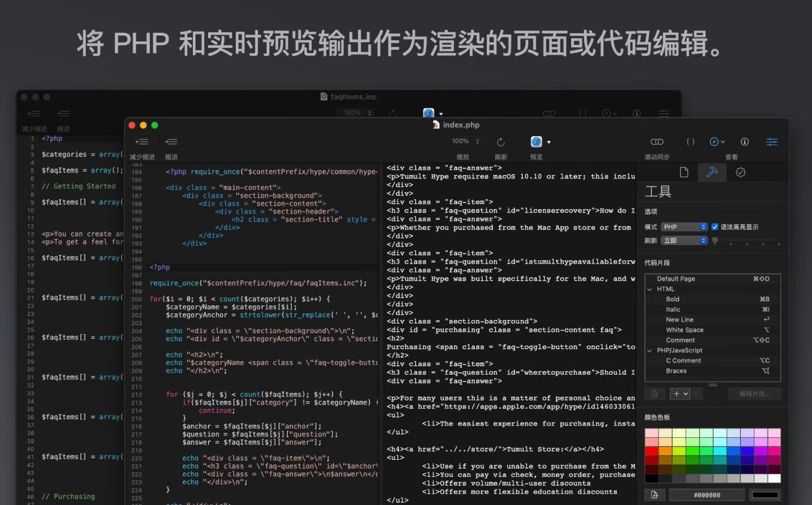Open the refresh (刷新) 立即 dropdown

(684, 241)
